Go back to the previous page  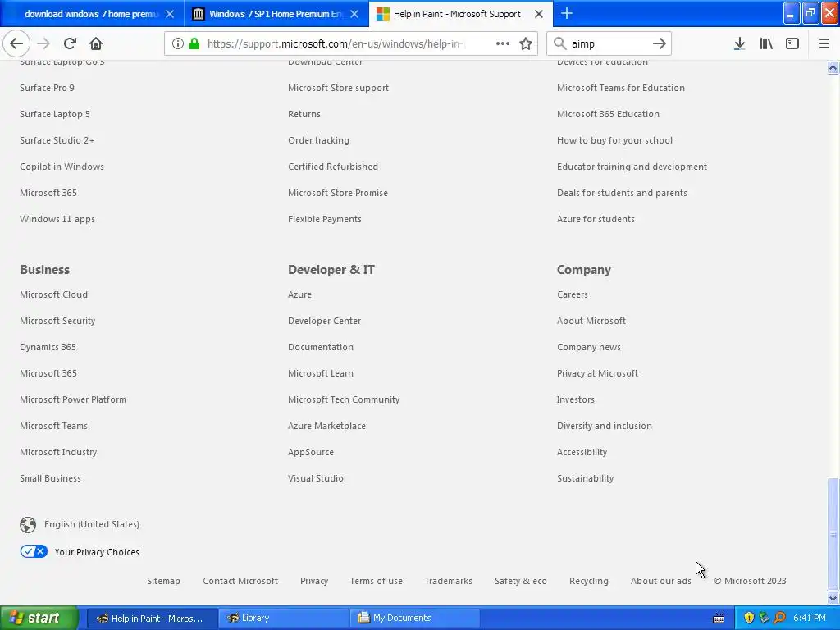click(16, 43)
